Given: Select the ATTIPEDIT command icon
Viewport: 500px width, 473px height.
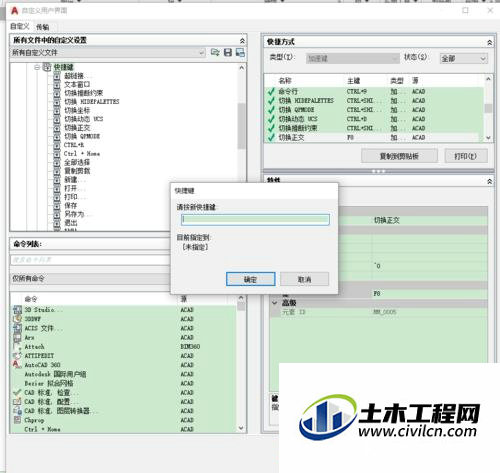Looking at the screenshot, I should point(17,356).
